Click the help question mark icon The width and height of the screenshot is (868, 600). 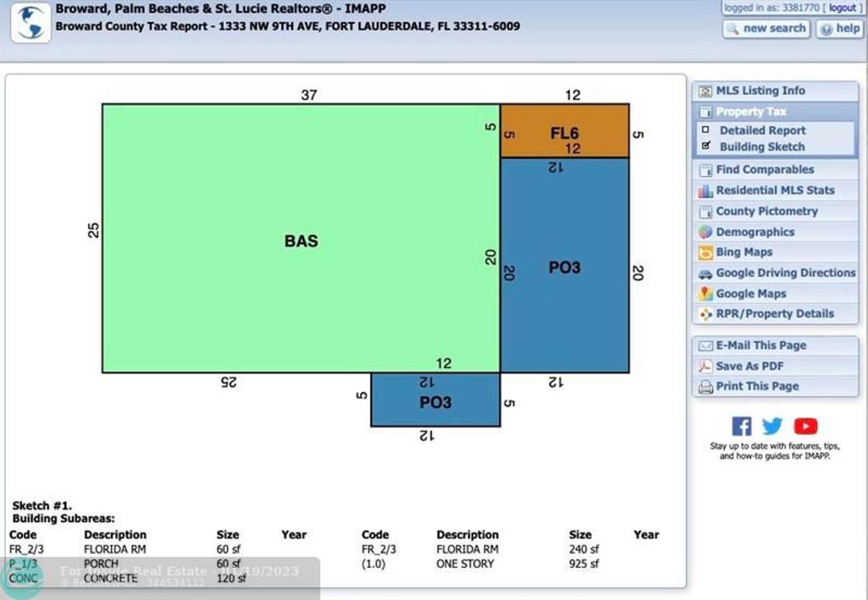click(x=826, y=29)
